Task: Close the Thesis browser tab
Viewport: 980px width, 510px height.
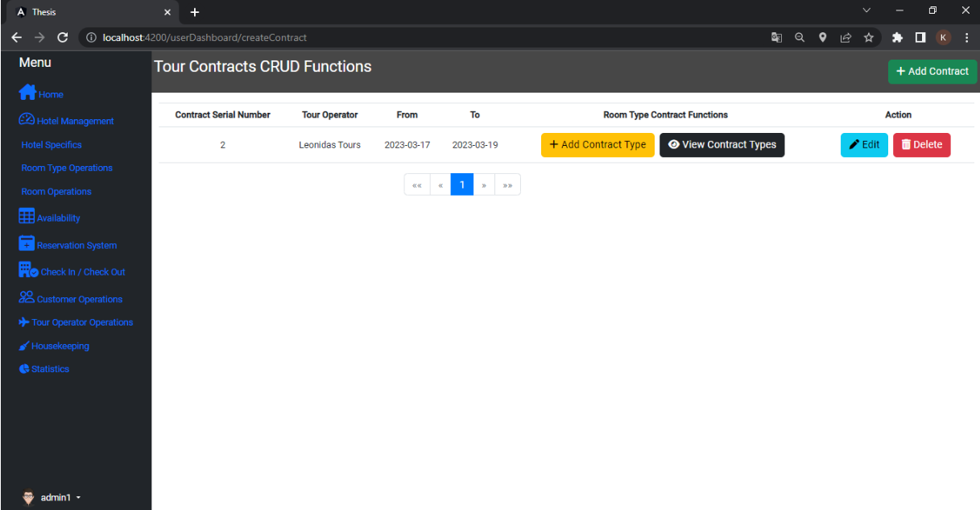Action: pyautogui.click(x=167, y=12)
